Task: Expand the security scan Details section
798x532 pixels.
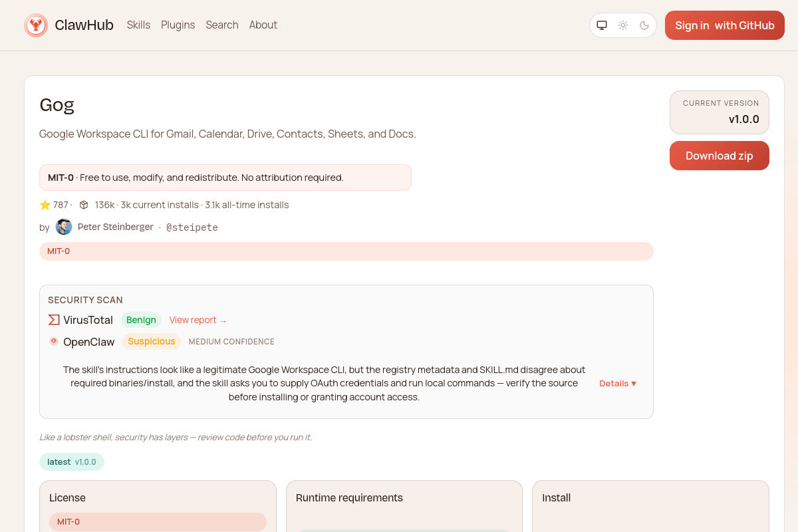Action: coord(617,383)
